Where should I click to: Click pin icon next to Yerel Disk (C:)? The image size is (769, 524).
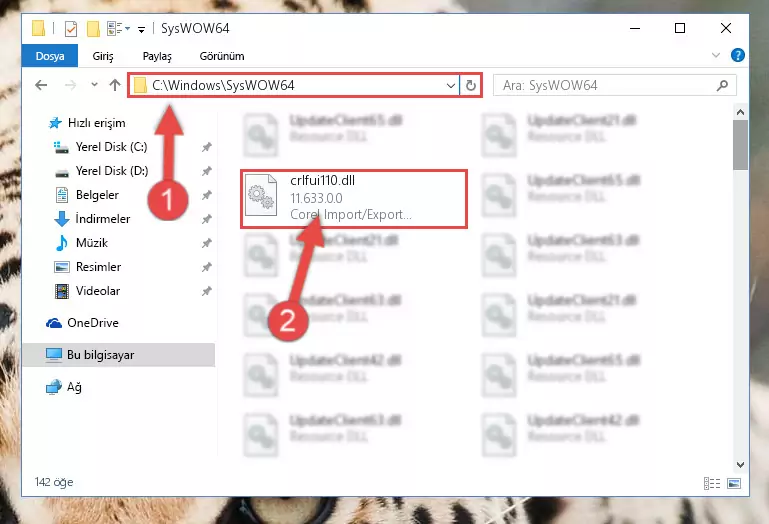coord(206,147)
